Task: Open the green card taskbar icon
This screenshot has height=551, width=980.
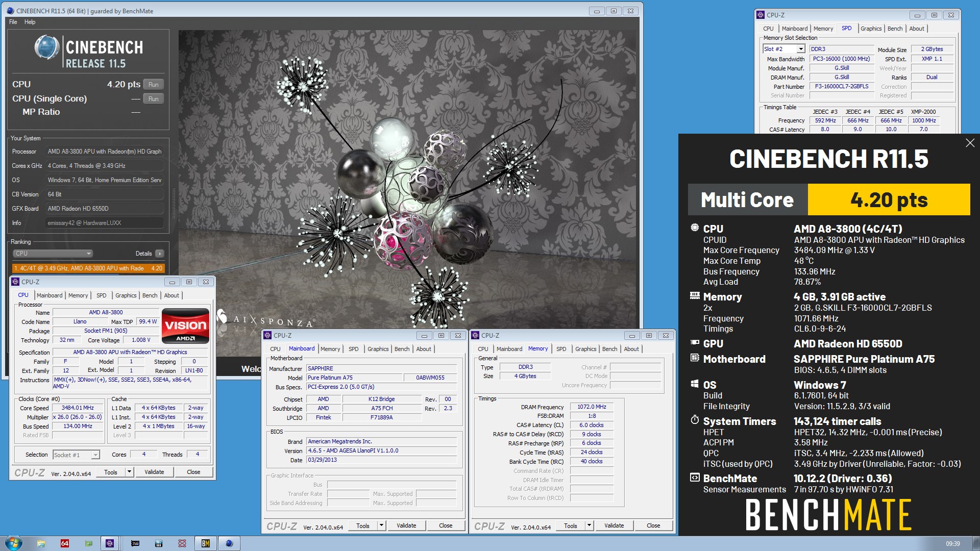Action: (88, 543)
